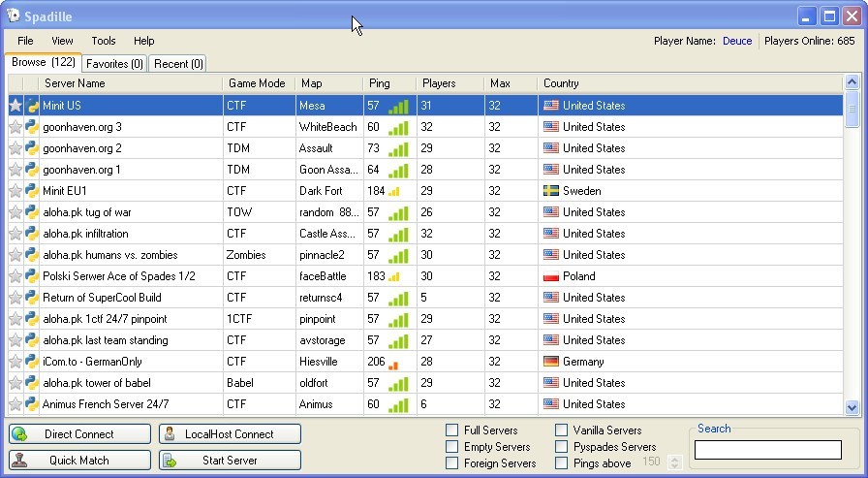Start a Quick Match
Viewport: 868px width, 478px height.
(x=79, y=461)
